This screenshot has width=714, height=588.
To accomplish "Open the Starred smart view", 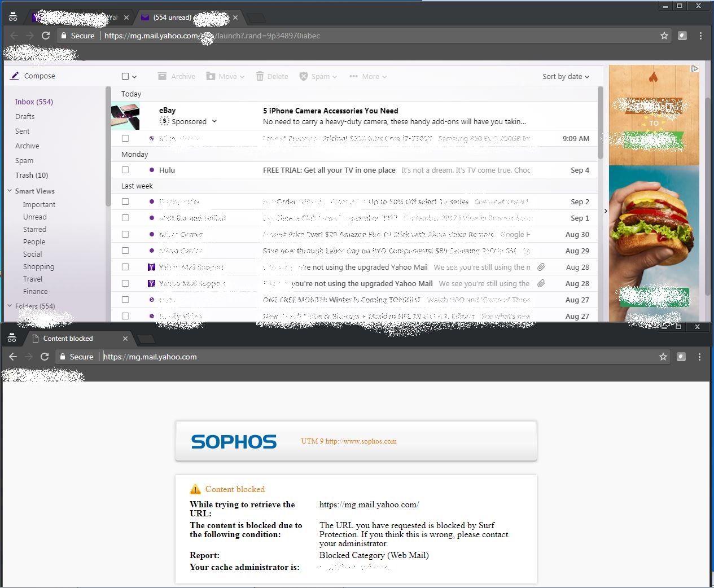I will point(34,230).
